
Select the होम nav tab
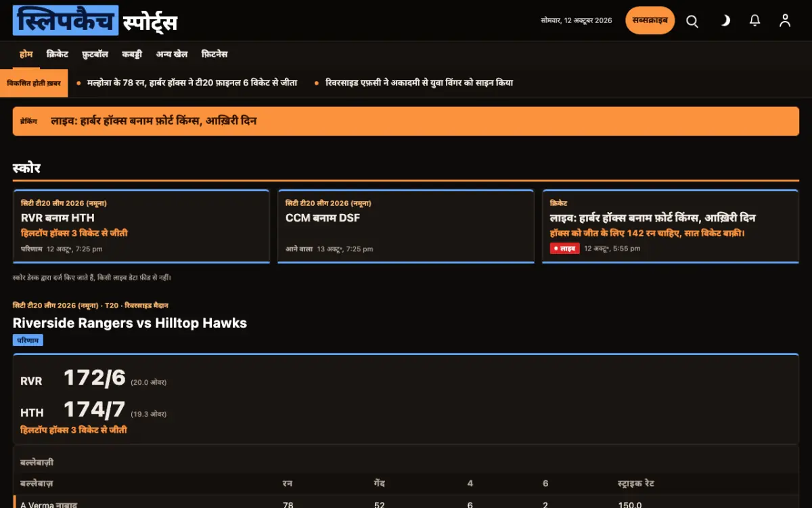26,54
